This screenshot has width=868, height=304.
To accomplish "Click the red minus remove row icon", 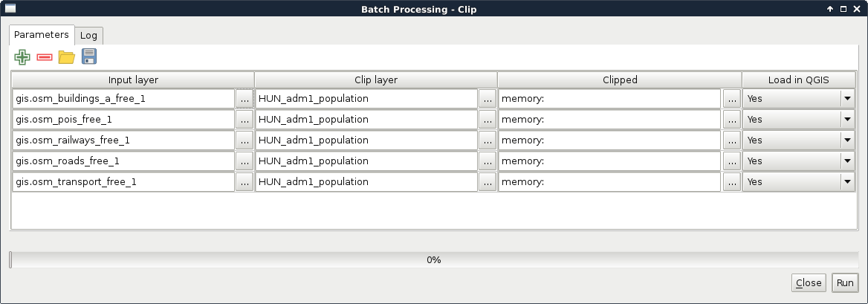I will [45, 57].
